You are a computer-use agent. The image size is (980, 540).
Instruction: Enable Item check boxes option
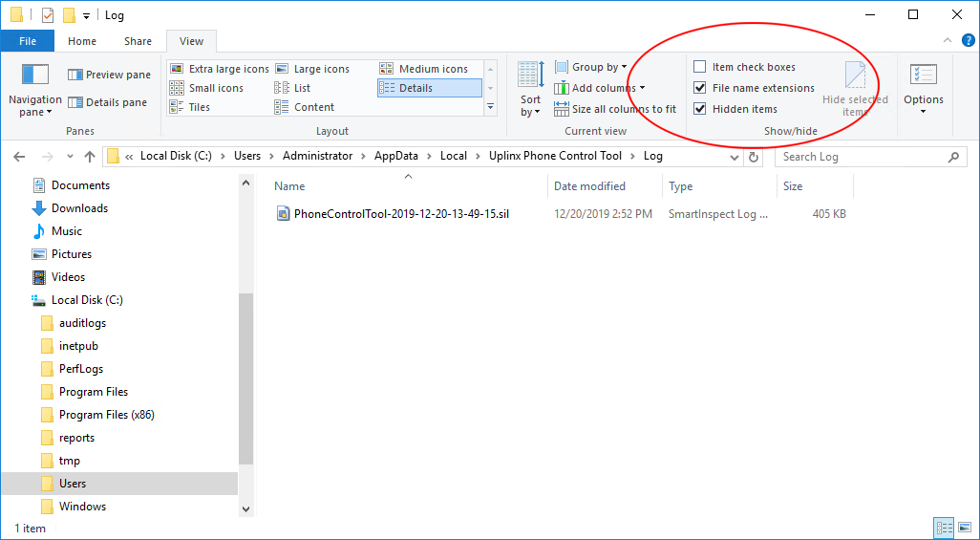(700, 67)
